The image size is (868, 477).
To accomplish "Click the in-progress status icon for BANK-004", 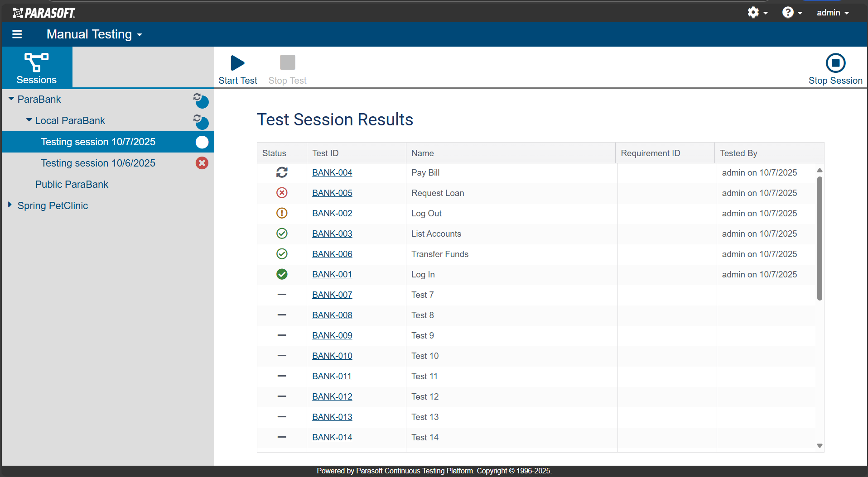I will click(x=282, y=172).
